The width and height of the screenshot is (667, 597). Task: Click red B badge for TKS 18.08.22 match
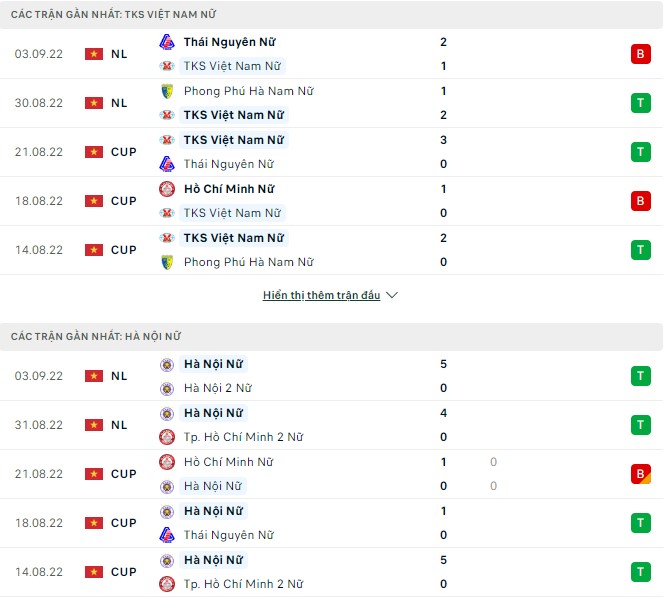pos(640,201)
